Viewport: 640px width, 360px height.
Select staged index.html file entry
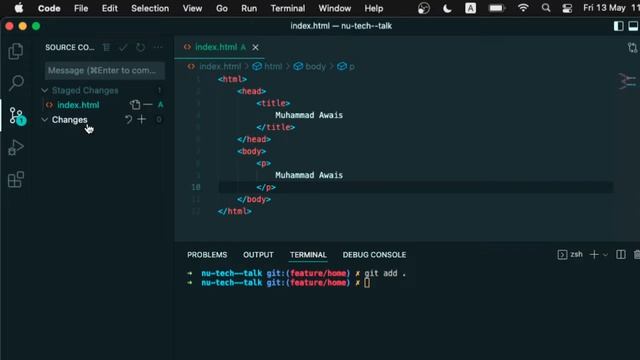coord(78,105)
